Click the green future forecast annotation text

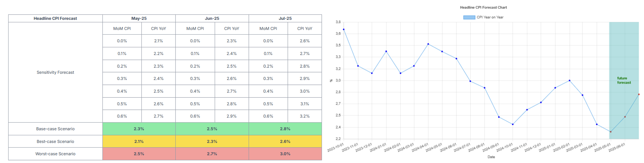click(x=624, y=80)
